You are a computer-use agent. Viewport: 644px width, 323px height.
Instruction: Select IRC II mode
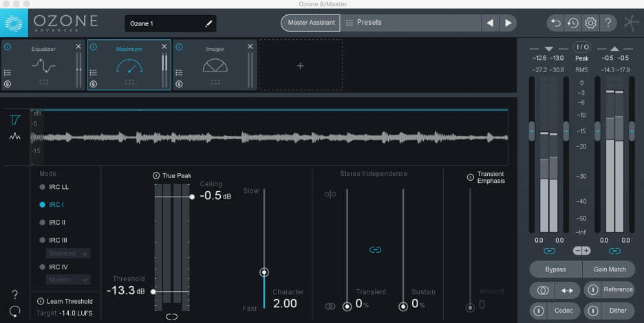click(52, 223)
